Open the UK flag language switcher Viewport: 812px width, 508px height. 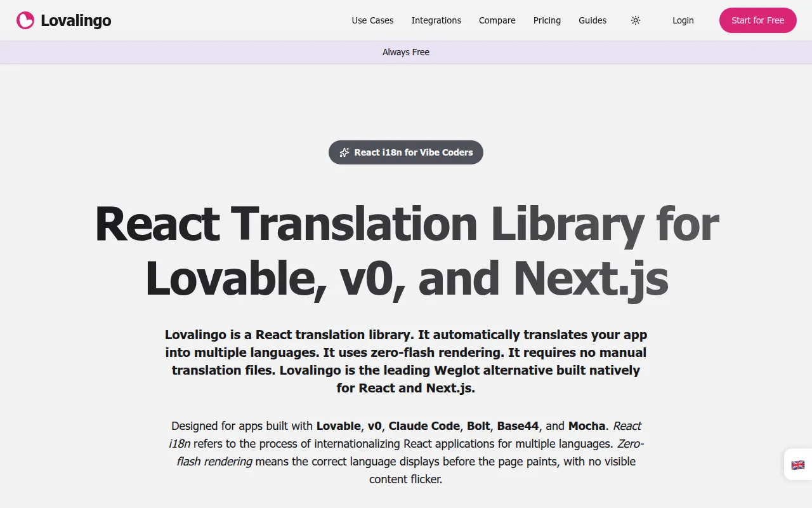click(798, 465)
